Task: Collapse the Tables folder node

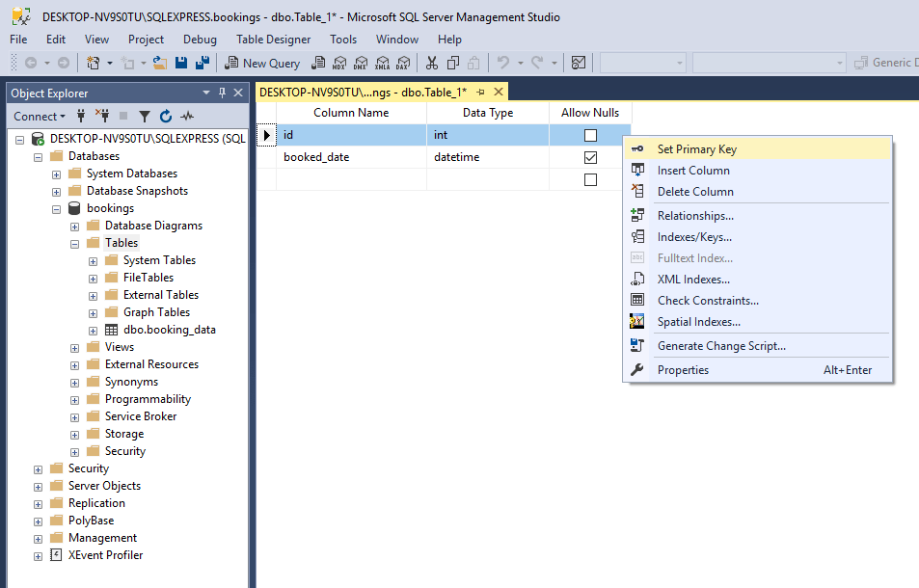Action: tap(74, 244)
